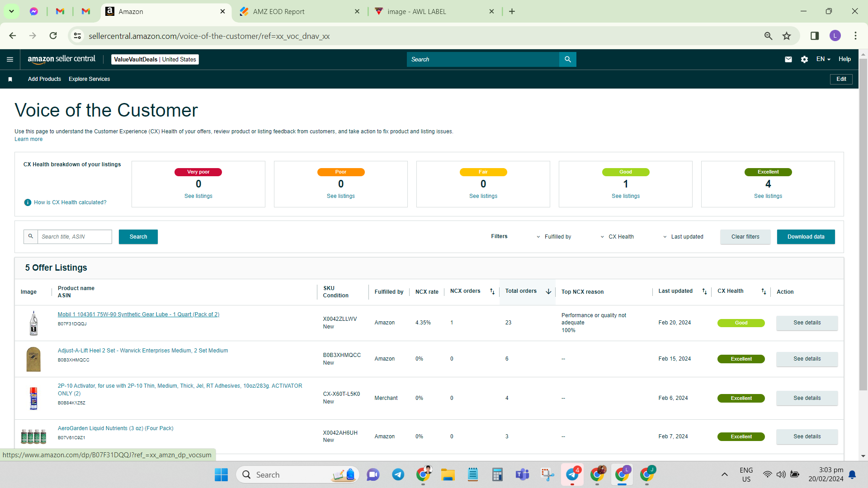868x488 pixels.
Task: Open the Chrome side panel
Action: 815,36
